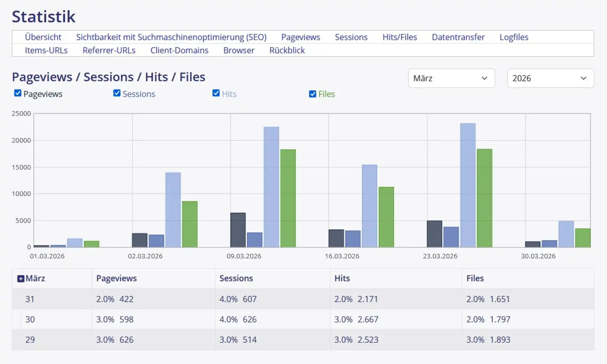This screenshot has height=364, width=607.
Task: Select the Hits/Files tab
Action: (399, 37)
